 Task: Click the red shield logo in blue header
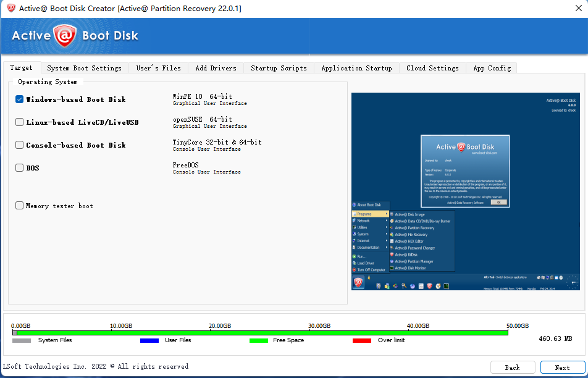(x=65, y=36)
